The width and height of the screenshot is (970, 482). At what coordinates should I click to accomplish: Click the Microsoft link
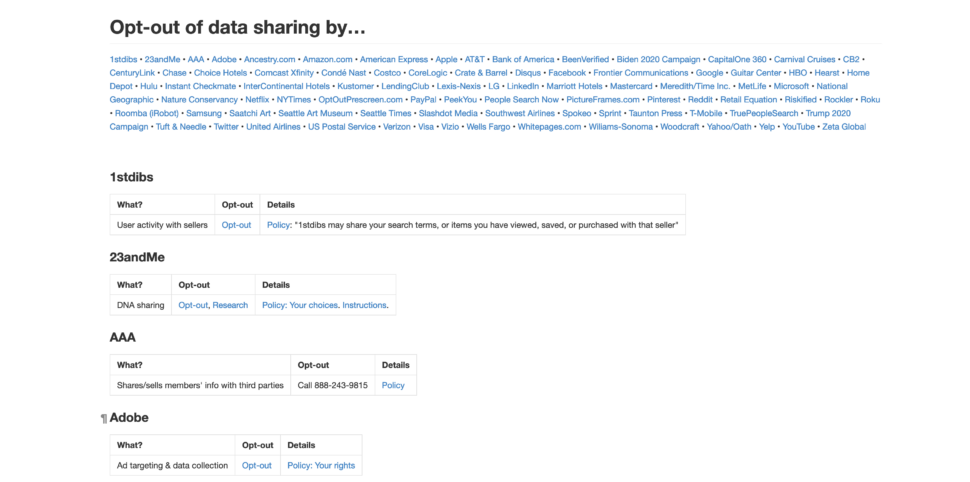click(791, 86)
